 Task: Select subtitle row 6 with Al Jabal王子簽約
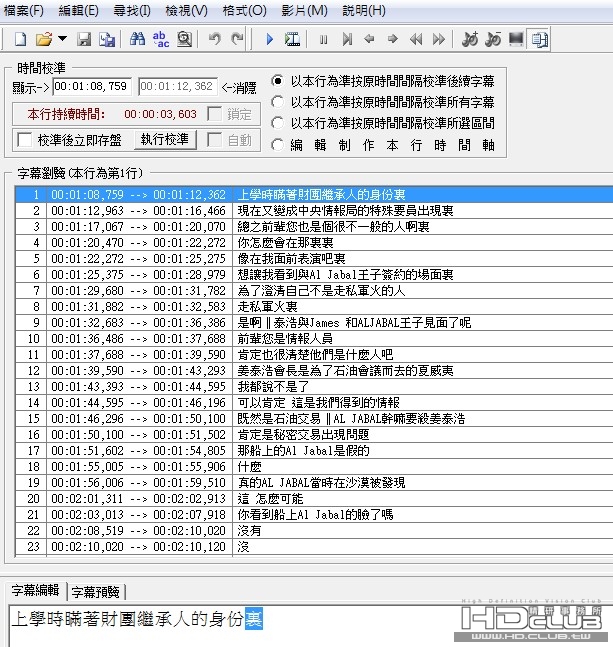(x=314, y=274)
